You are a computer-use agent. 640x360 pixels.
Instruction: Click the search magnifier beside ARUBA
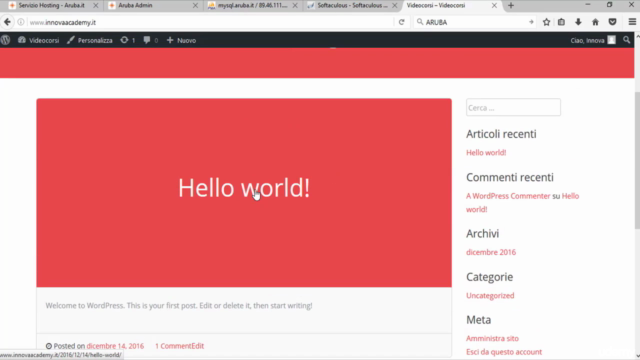coord(420,22)
